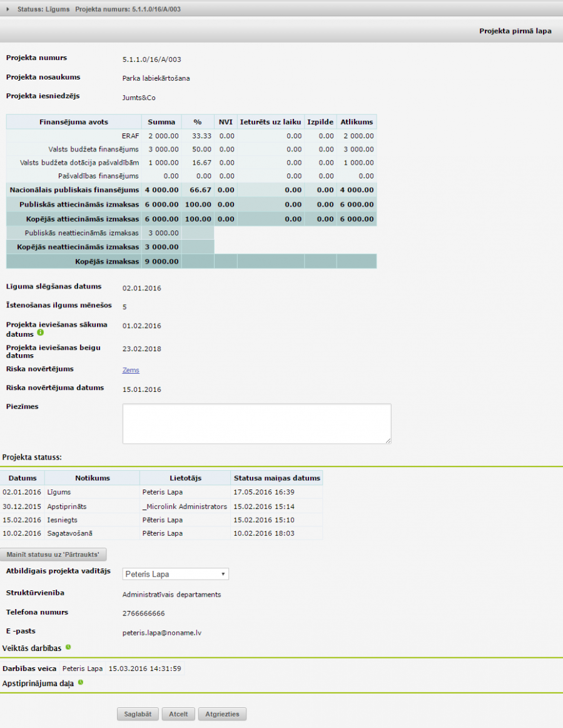This screenshot has width=563, height=728.
Task: Click the Lietotājs column header
Action: tap(185, 478)
